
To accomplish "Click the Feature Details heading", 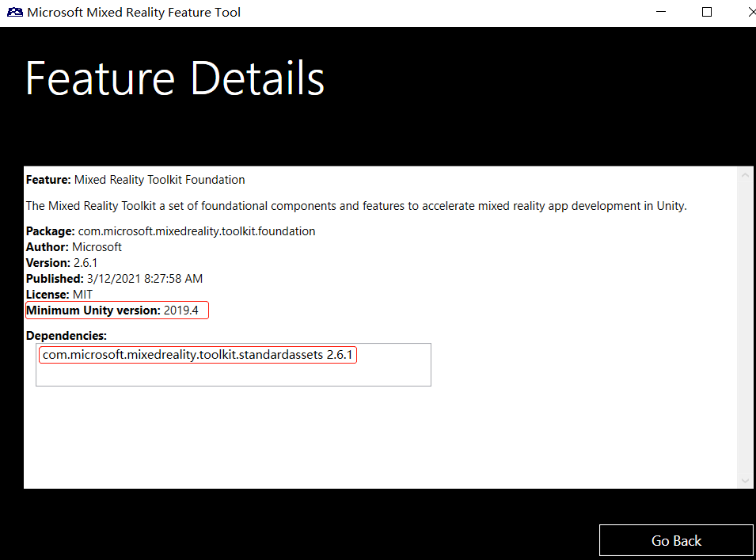I will 175,78.
